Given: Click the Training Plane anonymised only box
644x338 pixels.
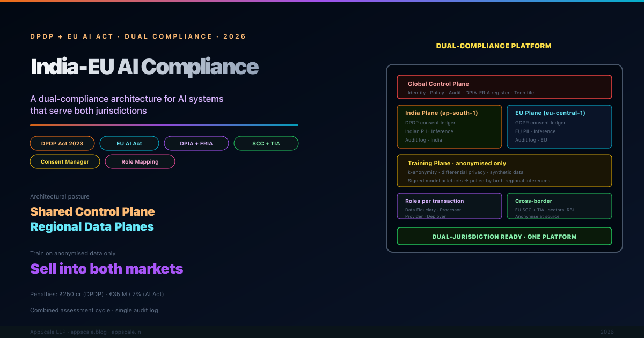Looking at the screenshot, I should (504, 171).
